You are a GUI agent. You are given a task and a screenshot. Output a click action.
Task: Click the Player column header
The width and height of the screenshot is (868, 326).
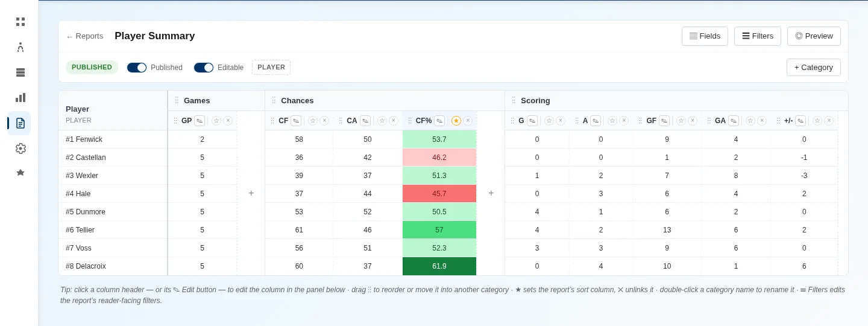click(x=113, y=111)
